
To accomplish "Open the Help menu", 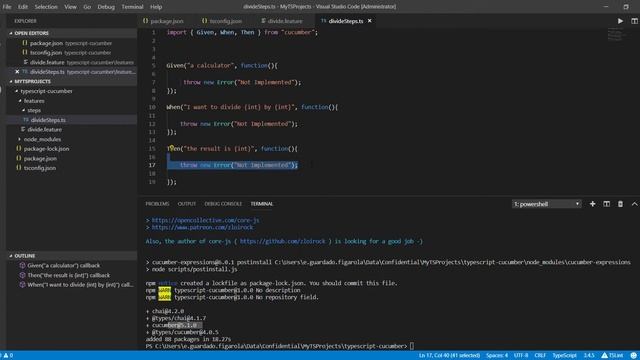I will point(156,7).
